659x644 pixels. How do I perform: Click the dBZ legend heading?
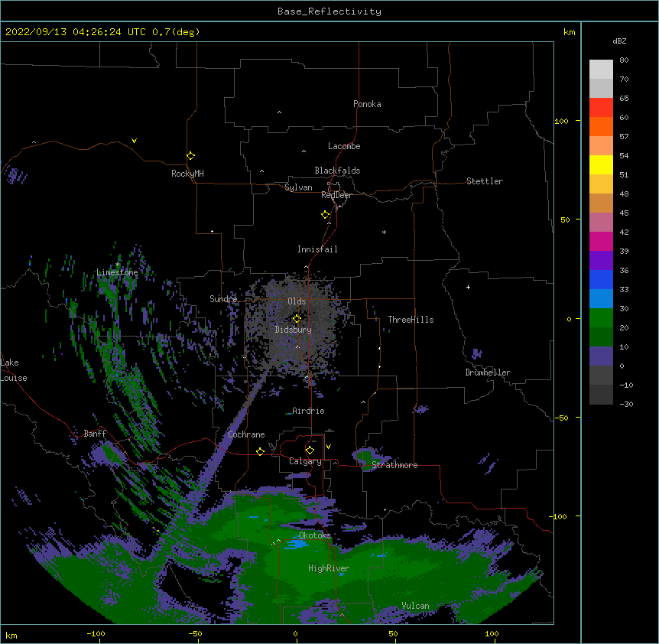(619, 41)
